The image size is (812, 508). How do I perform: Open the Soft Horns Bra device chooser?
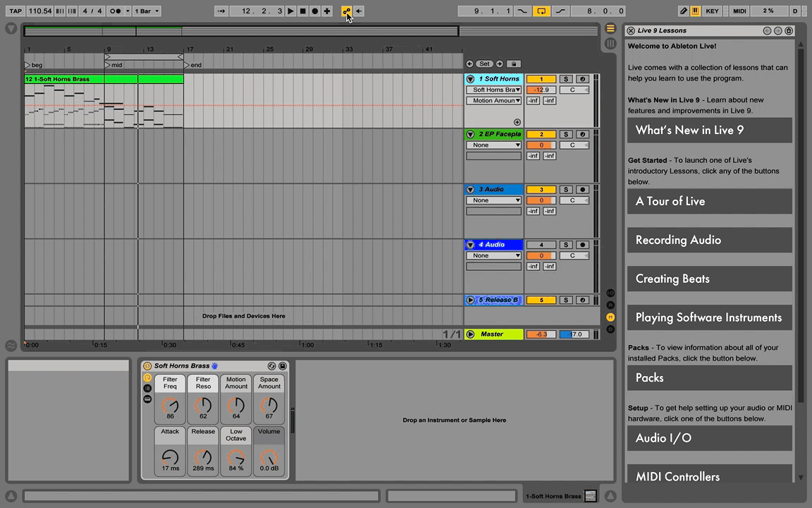(x=493, y=90)
